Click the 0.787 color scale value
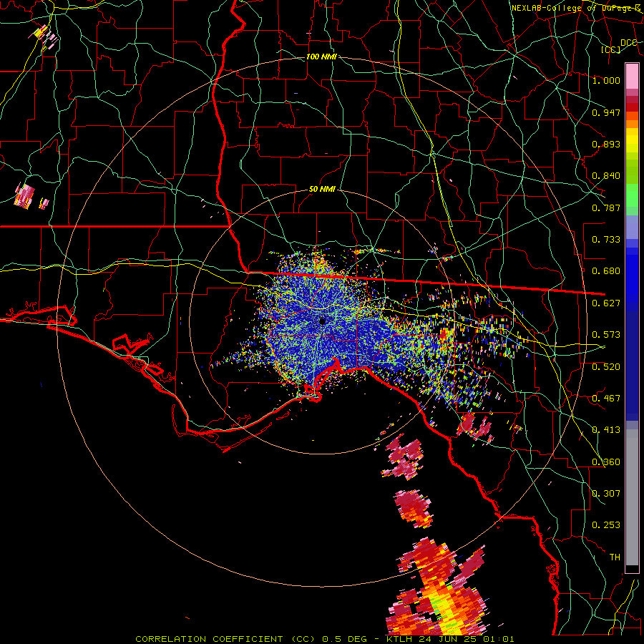Viewport: 644px width, 644px height. [x=606, y=208]
